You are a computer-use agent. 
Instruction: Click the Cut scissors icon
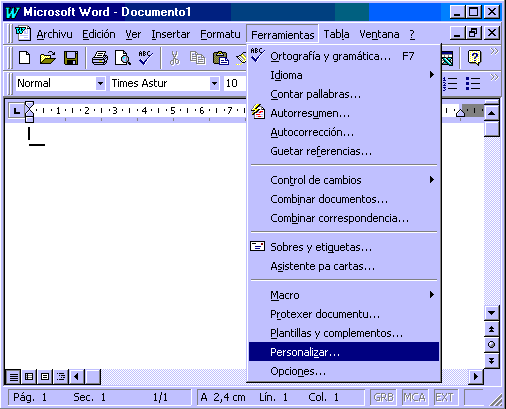[x=174, y=58]
